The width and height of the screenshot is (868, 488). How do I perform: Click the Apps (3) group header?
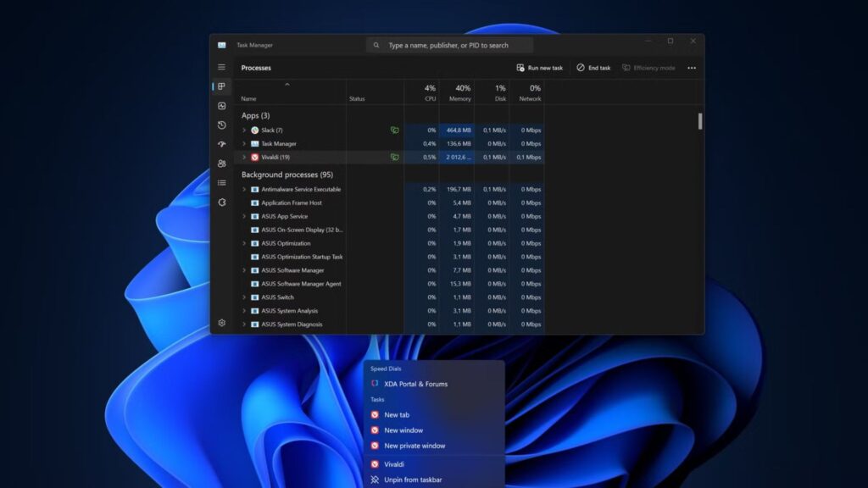click(256, 115)
